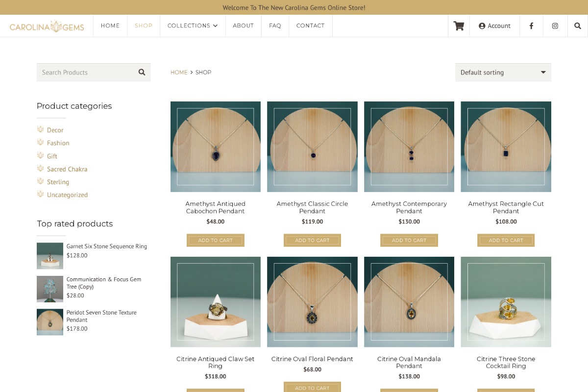Select Shop in navigation bar
Screen dimensions: 588x392
tap(144, 26)
